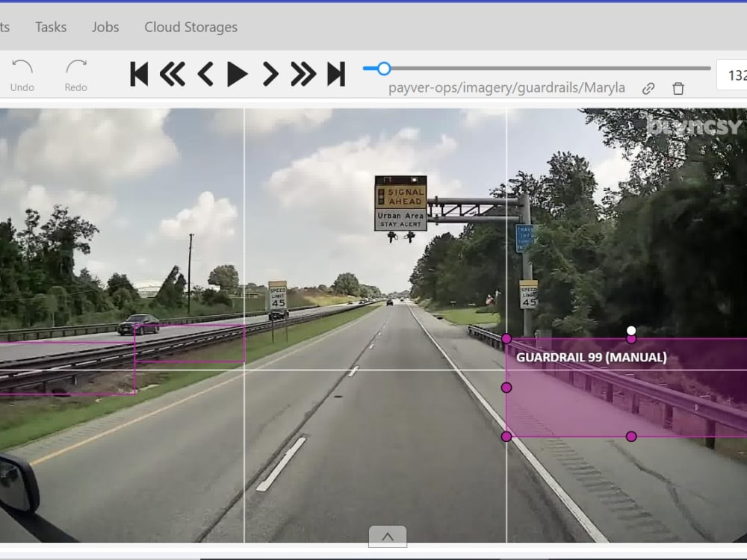Redo the last annotation action
Image resolution: width=747 pixels, height=560 pixels.
pos(75,75)
